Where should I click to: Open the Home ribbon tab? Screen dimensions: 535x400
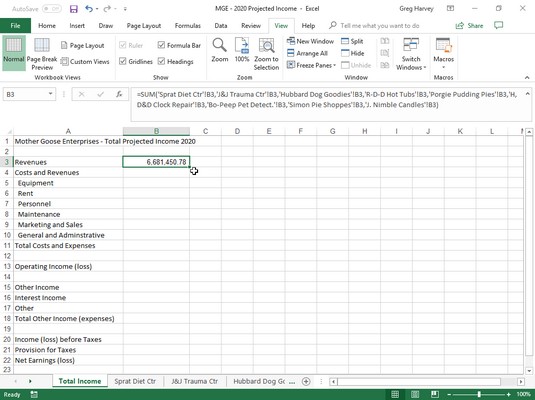click(47, 26)
